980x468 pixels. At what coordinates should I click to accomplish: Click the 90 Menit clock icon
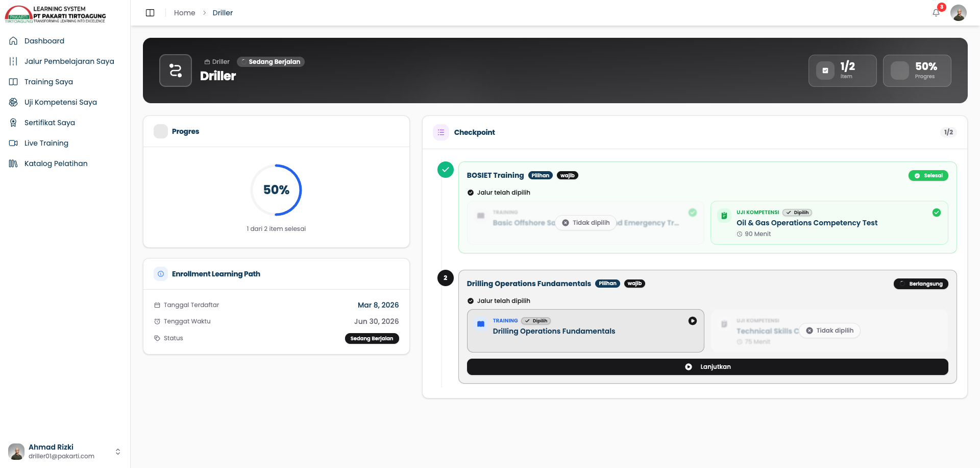tap(740, 234)
